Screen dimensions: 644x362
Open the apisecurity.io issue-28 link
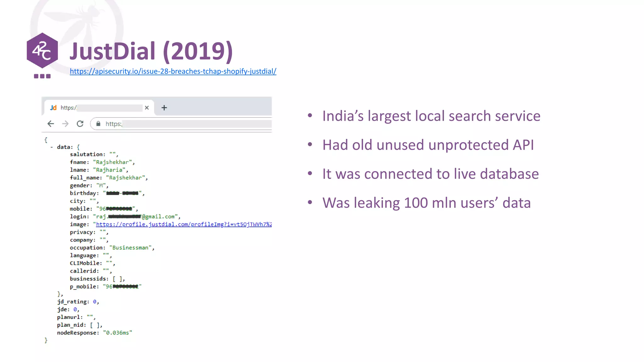point(173,71)
